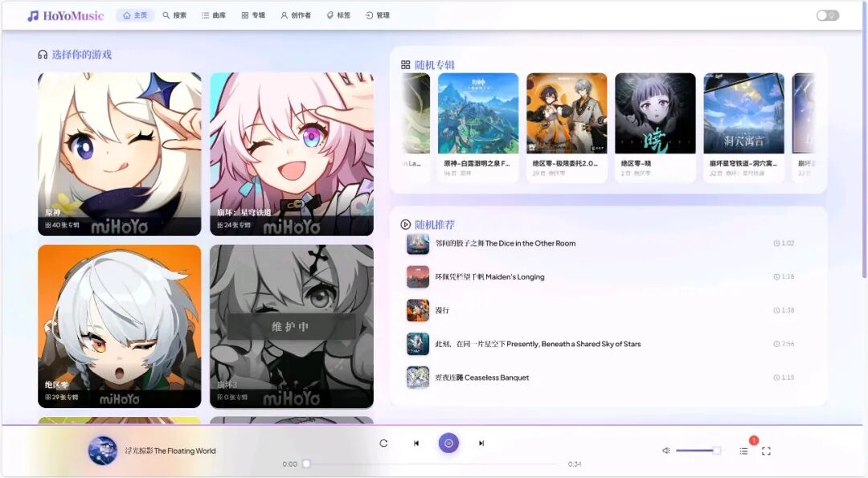This screenshot has height=478, width=868.
Task: Click the HoYoMusic logo icon
Action: coord(33,16)
